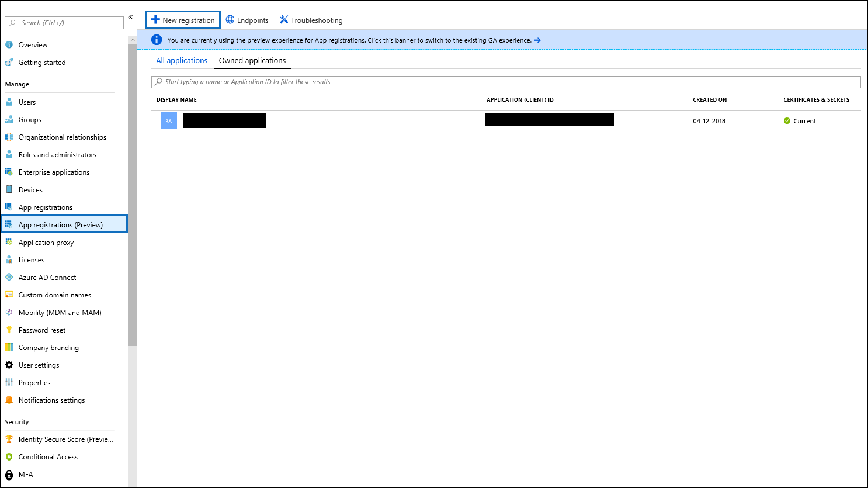Image resolution: width=868 pixels, height=488 pixels.
Task: Click the Search (Ctrl+/) field
Action: pos(64,22)
